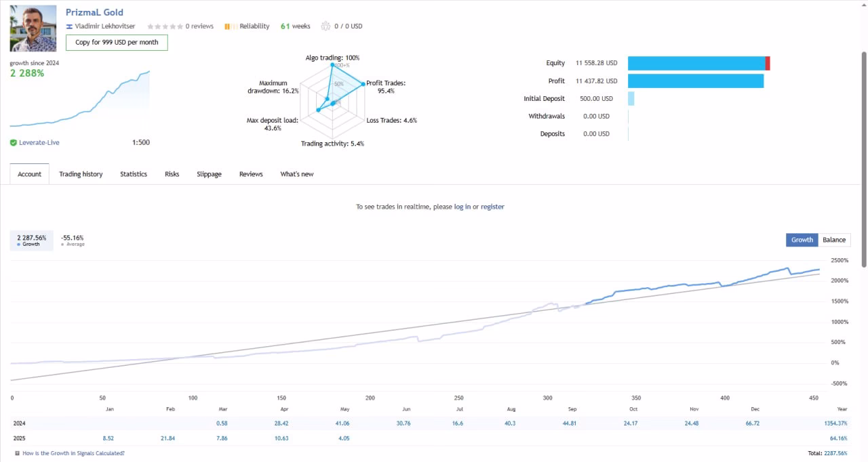
Task: Click the register link
Action: click(x=492, y=207)
